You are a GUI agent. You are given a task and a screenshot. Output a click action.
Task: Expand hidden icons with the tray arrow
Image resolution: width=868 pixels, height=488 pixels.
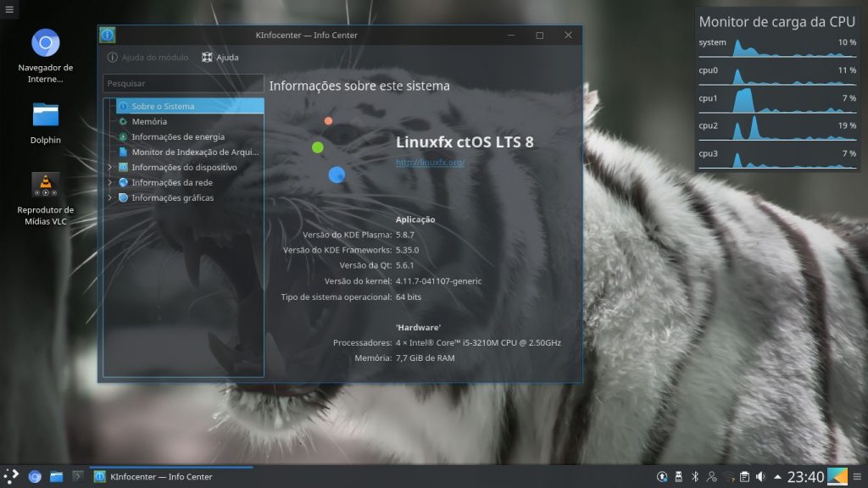(778, 476)
